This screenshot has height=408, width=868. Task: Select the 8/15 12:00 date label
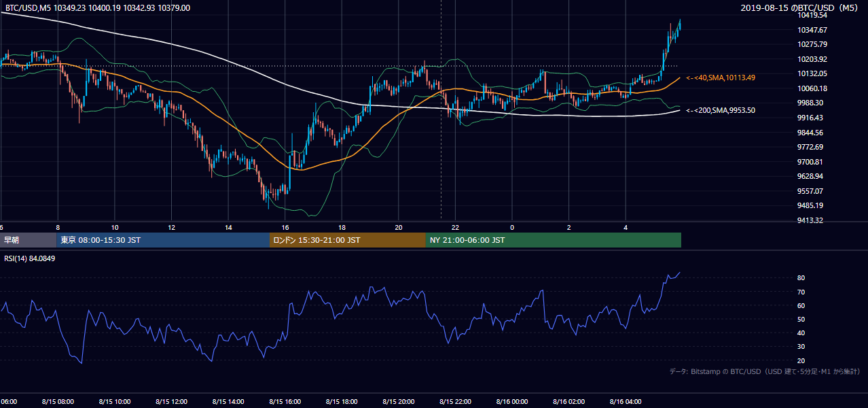click(171, 401)
